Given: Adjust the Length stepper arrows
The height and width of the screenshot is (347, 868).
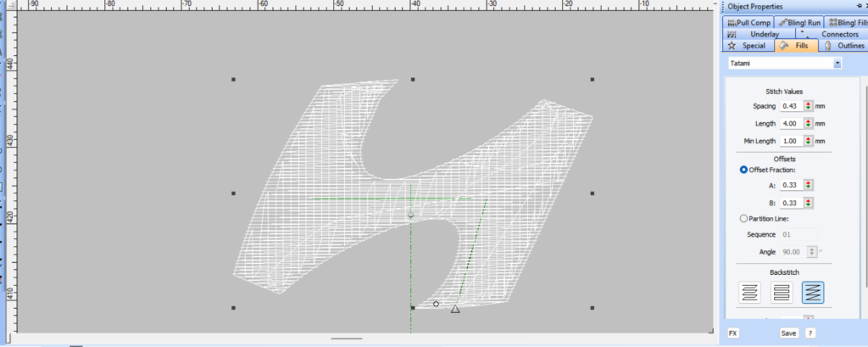Looking at the screenshot, I should (x=808, y=123).
